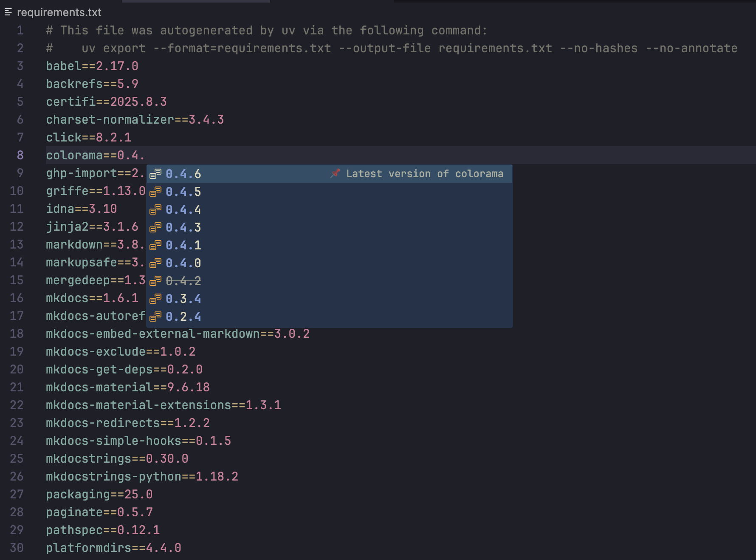The width and height of the screenshot is (756, 560).
Task: Click the 'paginate==0.5.7' line
Action: pyautogui.click(x=99, y=512)
